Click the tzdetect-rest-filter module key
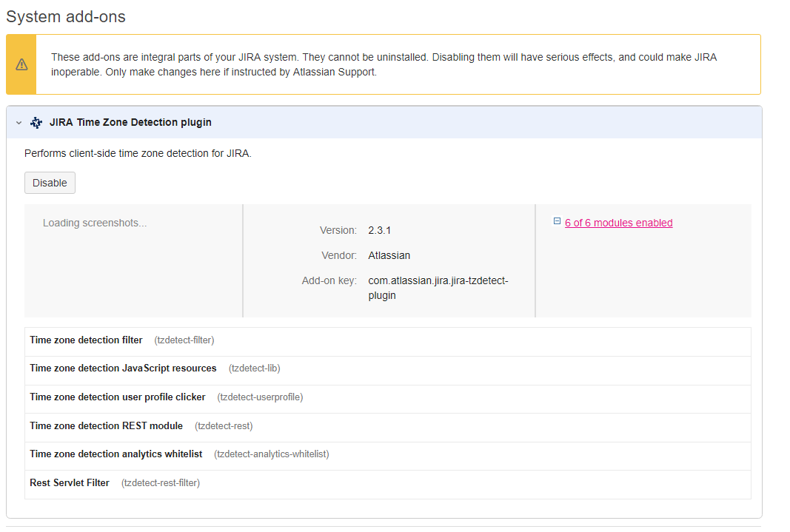The width and height of the screenshot is (790, 532). coord(161,482)
